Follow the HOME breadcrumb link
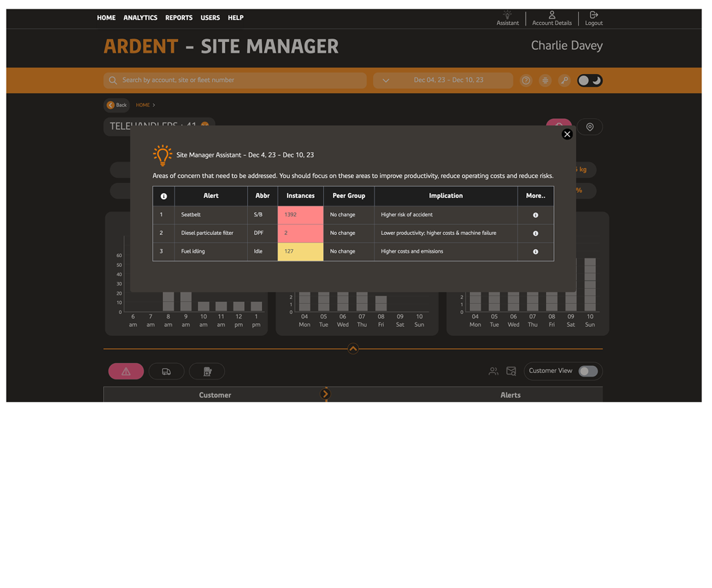The image size is (712, 588). point(142,105)
